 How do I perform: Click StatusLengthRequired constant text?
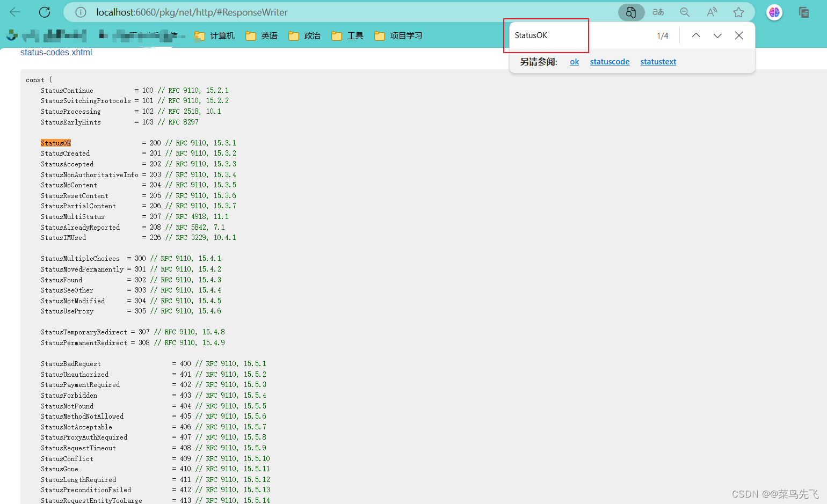point(78,479)
